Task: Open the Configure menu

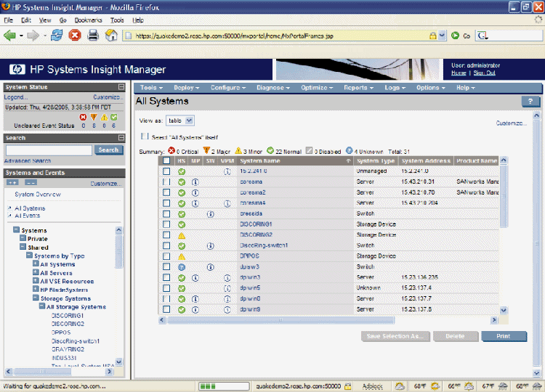Action: (x=225, y=87)
